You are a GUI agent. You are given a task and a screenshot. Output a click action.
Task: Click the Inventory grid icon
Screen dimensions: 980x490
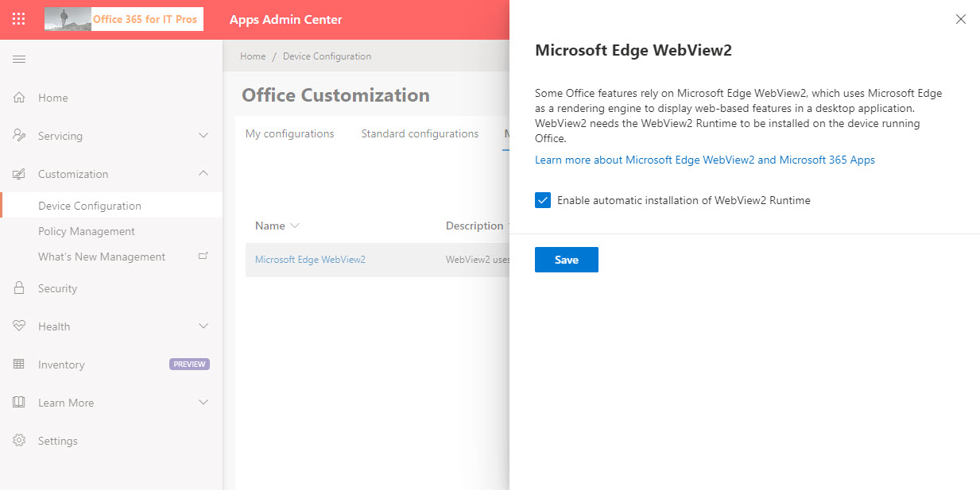point(19,365)
